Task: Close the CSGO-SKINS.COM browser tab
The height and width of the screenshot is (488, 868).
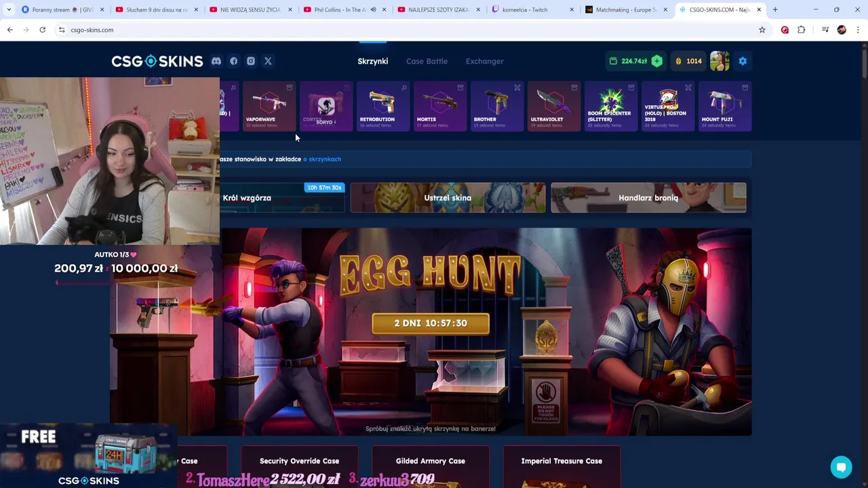Action: [759, 9]
